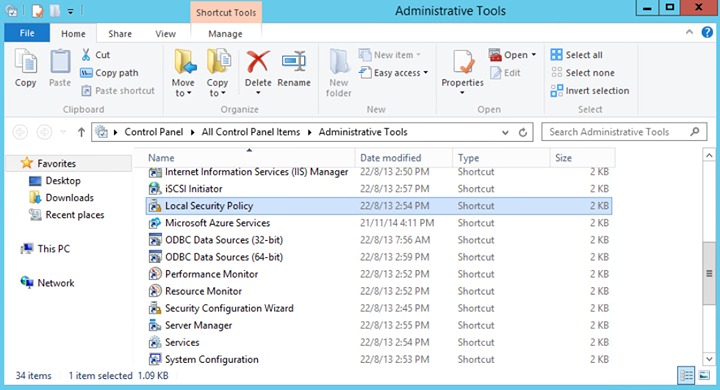Select the Services gear icon
Screen dimensions: 720x390
[x=155, y=342]
